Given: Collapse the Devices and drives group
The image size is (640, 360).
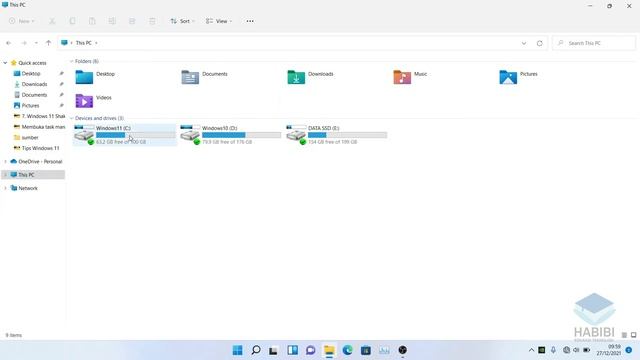Looking at the screenshot, I should (71, 118).
